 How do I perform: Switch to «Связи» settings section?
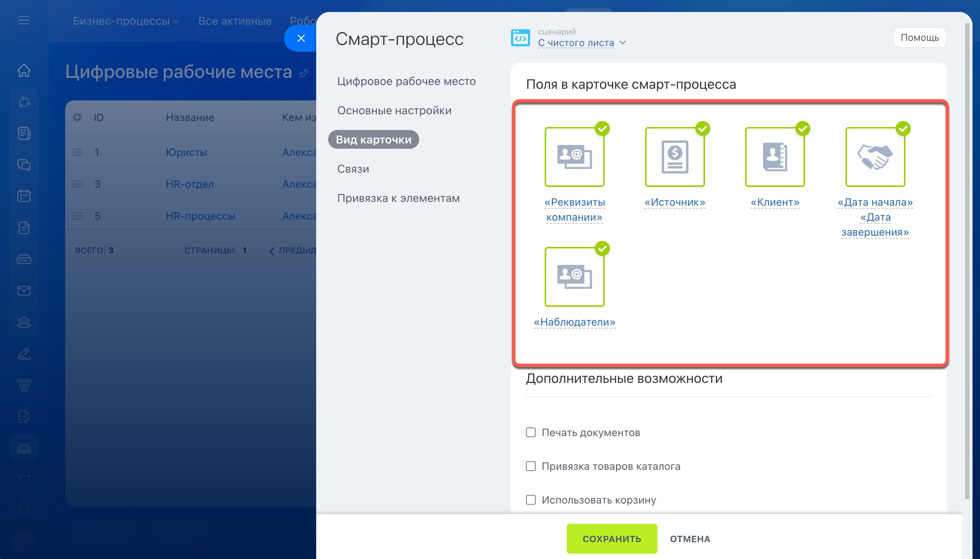(x=353, y=169)
